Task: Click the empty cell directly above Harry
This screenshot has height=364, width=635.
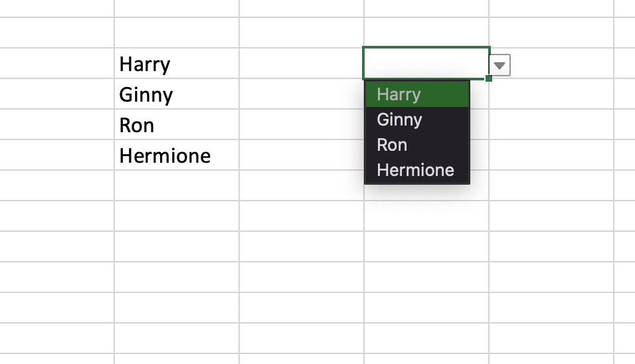Action: (177, 33)
